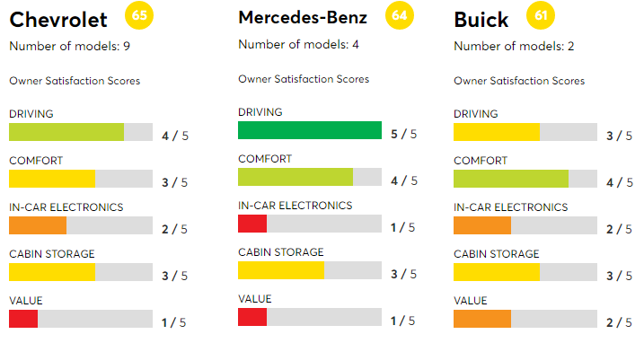
Task: Click Mercedes-Benz Owner Satisfaction Scores label
Action: (x=304, y=79)
